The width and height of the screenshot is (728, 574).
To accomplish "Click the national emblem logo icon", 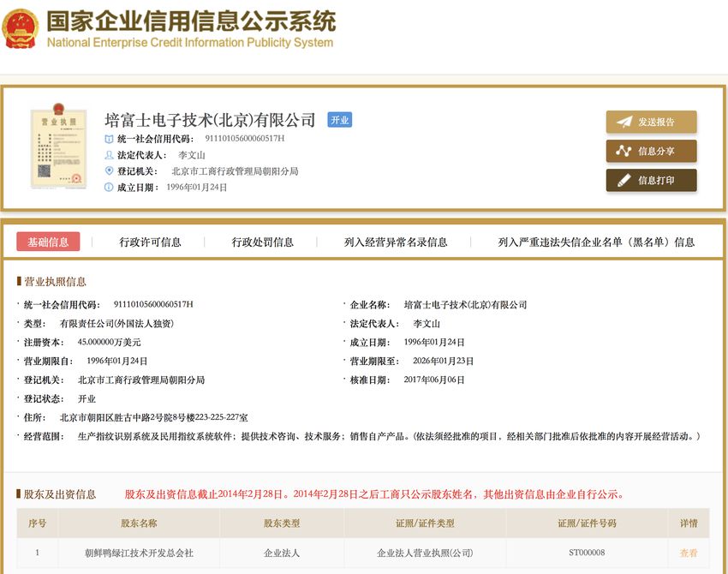I will point(20,29).
